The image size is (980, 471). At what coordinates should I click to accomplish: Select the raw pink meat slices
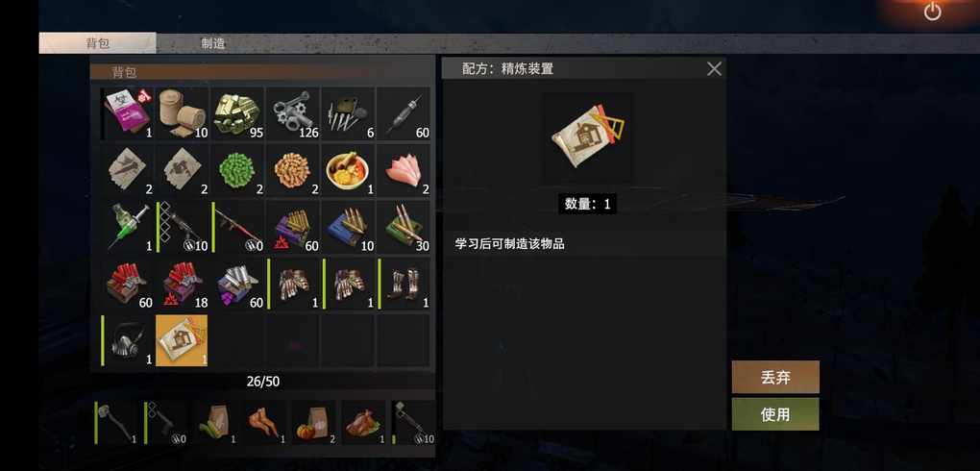(x=404, y=170)
